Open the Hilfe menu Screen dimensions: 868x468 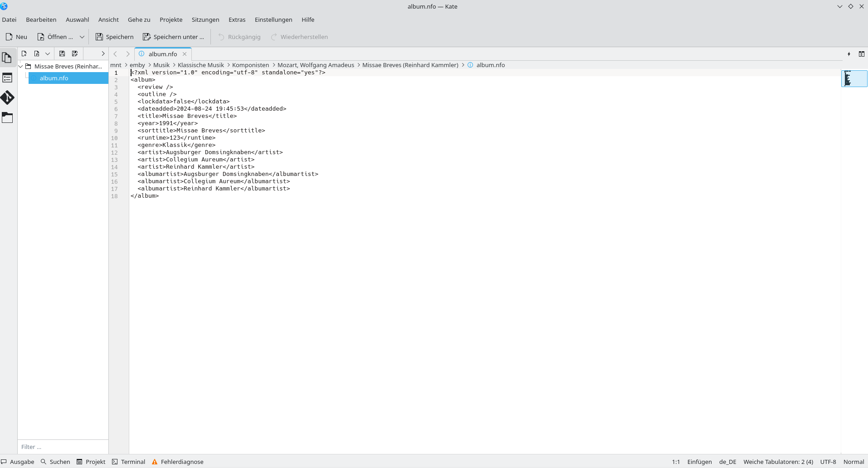(308, 19)
